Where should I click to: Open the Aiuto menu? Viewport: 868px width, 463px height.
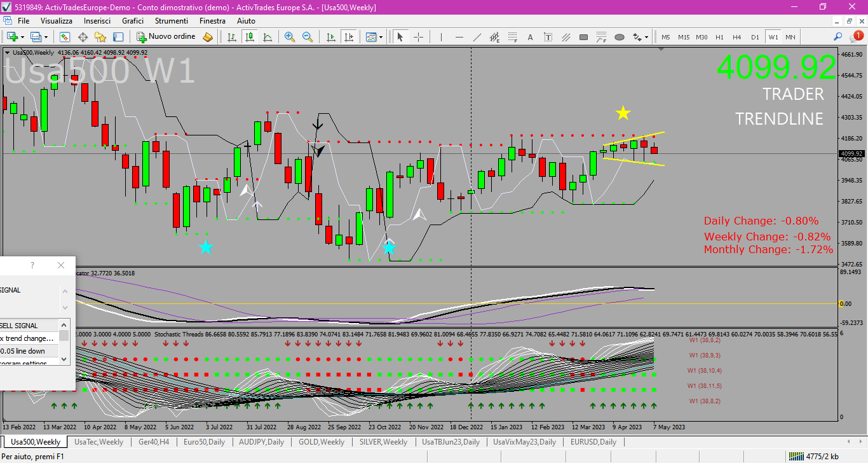coord(246,21)
